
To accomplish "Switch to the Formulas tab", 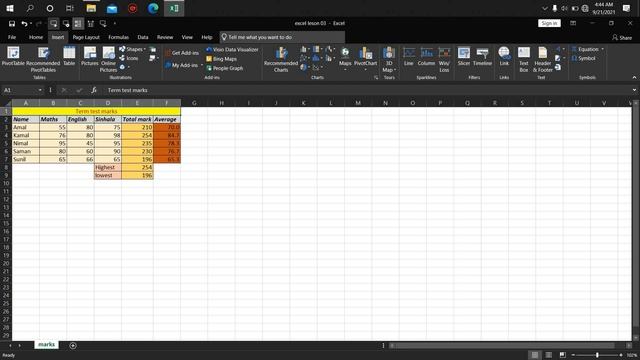I will tap(118, 37).
